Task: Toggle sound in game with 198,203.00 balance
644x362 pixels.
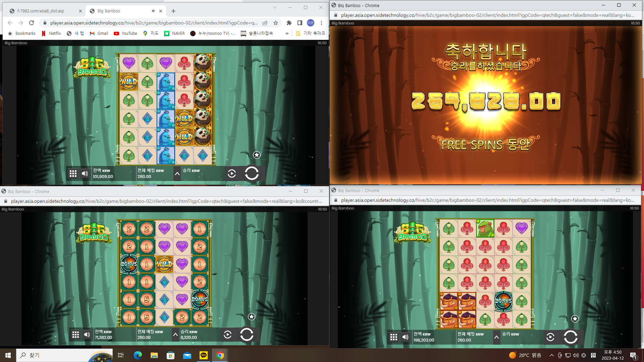Action: pos(405,337)
